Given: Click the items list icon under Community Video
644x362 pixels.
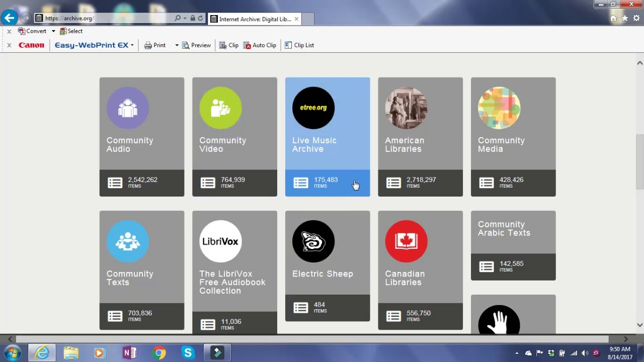Looking at the screenshot, I should pyautogui.click(x=208, y=183).
